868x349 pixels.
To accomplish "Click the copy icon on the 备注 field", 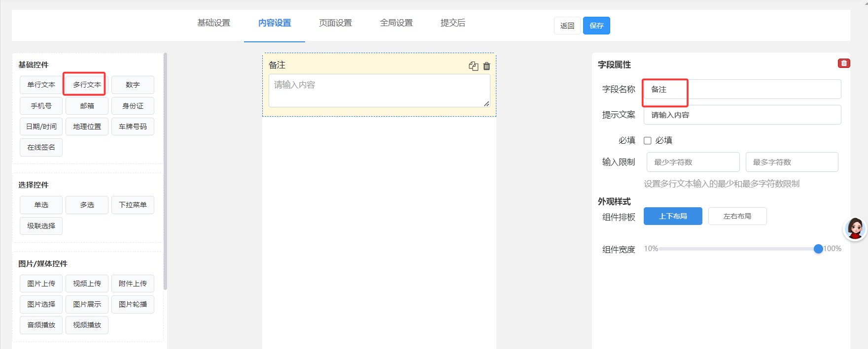I will tap(473, 66).
